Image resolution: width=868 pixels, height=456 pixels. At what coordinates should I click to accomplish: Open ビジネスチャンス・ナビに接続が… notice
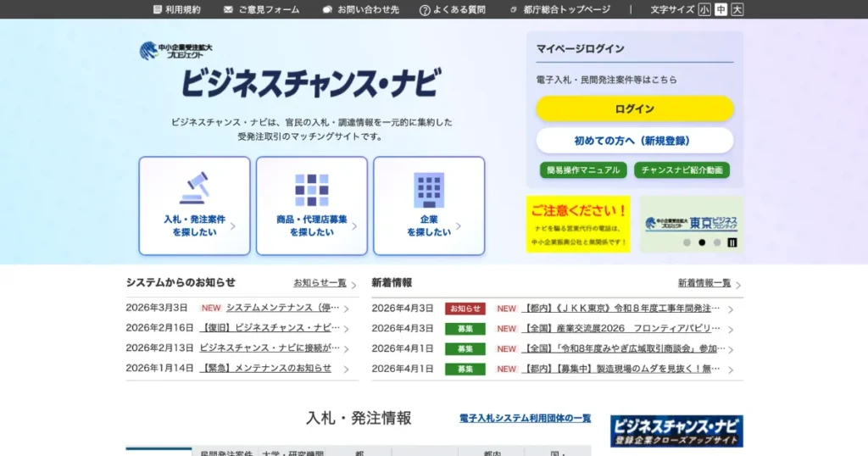(x=270, y=348)
